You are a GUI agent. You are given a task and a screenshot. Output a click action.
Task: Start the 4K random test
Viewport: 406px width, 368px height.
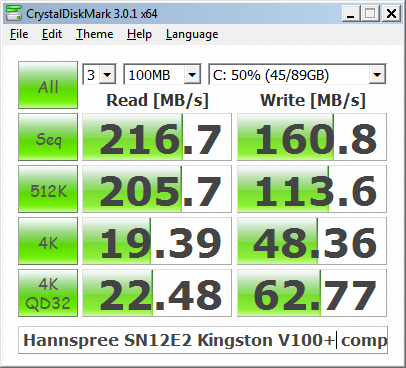tap(48, 241)
